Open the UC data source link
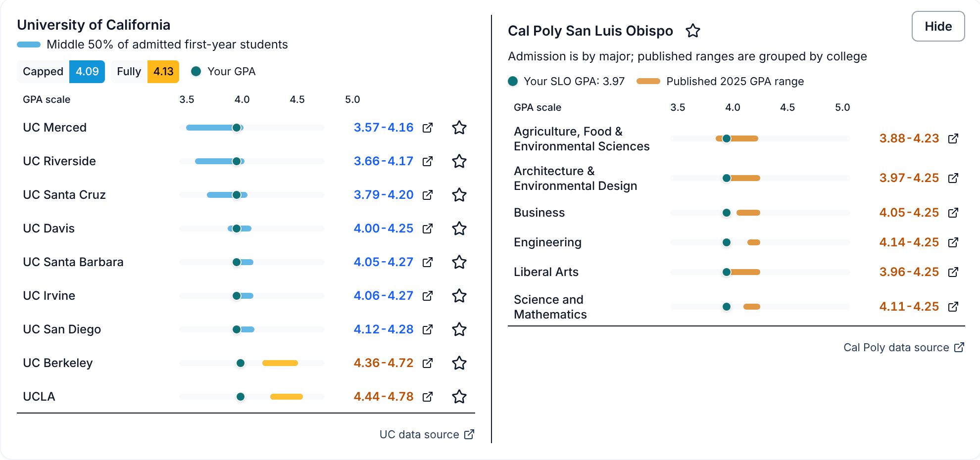Image resolution: width=980 pixels, height=460 pixels. point(427,434)
